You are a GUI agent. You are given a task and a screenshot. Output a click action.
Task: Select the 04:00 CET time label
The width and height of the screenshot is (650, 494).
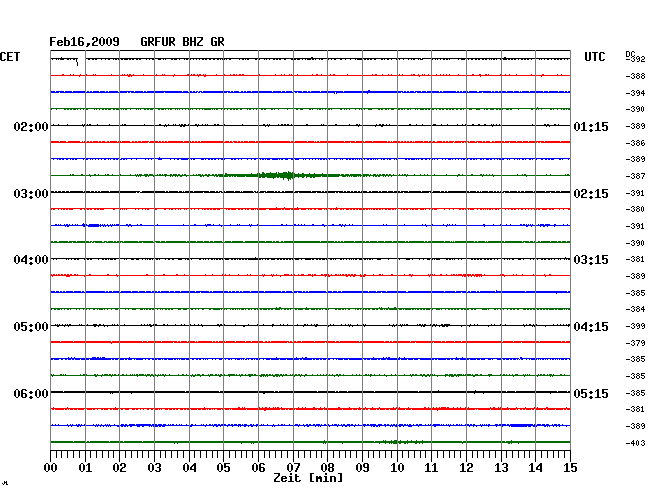(x=31, y=260)
